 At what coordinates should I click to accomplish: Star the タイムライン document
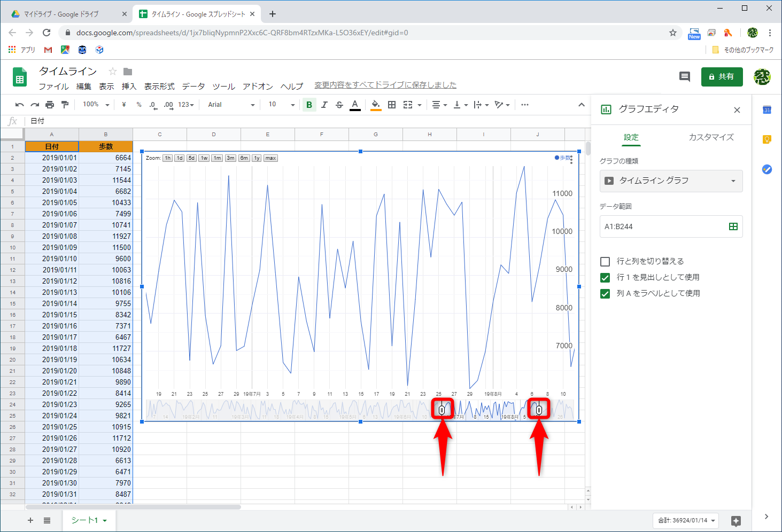pos(113,72)
